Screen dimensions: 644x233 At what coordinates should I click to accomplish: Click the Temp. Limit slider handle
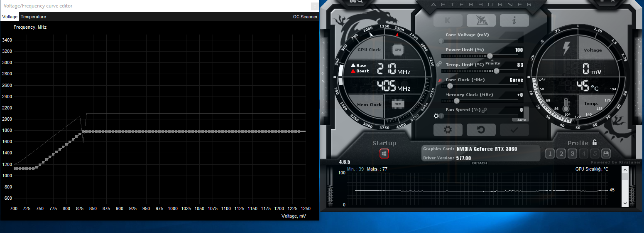pyautogui.click(x=497, y=71)
